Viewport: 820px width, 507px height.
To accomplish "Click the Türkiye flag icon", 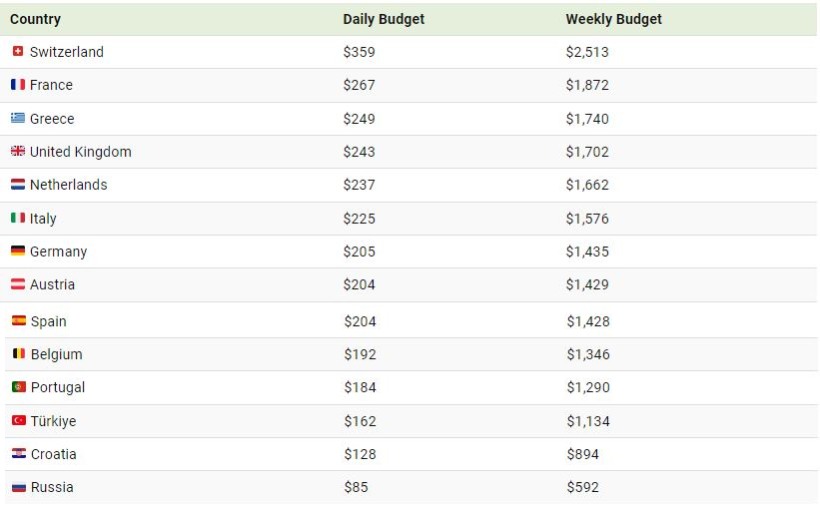I will [19, 420].
